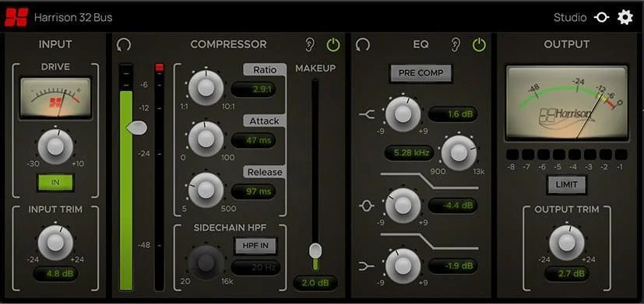
Task: Click the mid bell filter shape icon
Action: click(366, 205)
